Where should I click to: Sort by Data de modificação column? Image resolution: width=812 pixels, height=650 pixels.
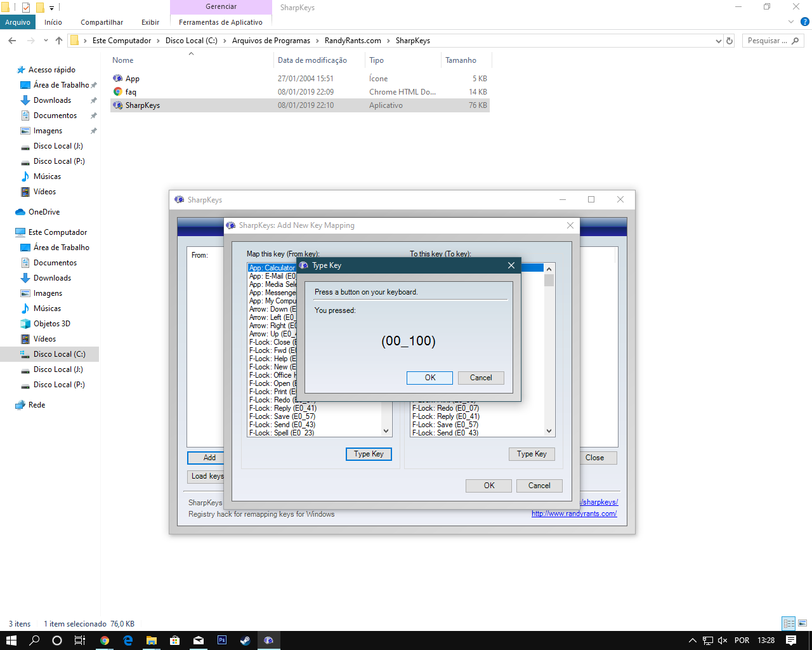(320, 60)
